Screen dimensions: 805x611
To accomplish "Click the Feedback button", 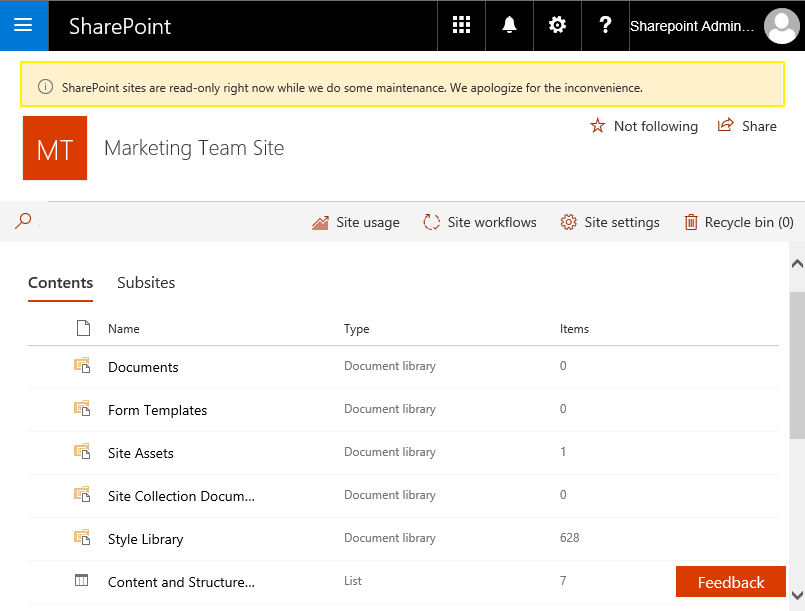I will coord(730,582).
